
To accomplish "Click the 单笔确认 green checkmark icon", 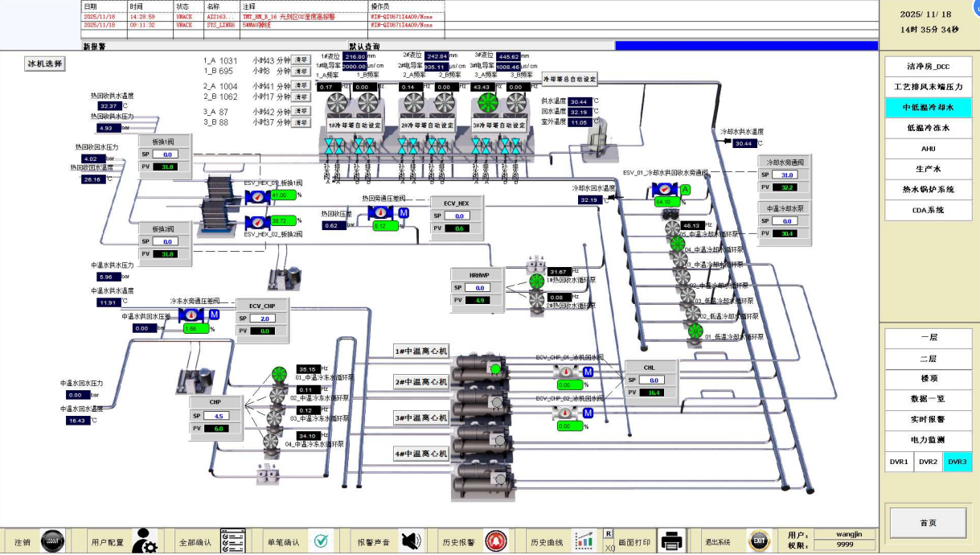I will [322, 541].
